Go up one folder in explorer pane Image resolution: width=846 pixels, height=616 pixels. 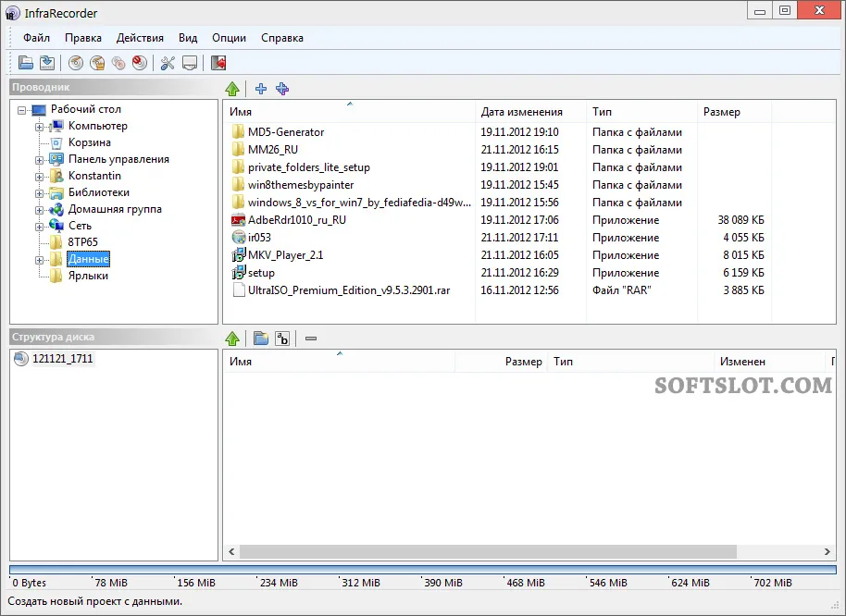click(232, 89)
